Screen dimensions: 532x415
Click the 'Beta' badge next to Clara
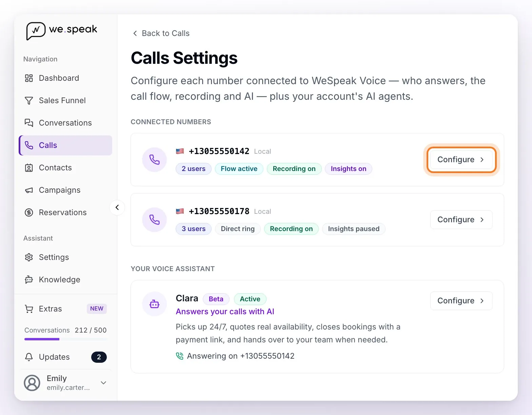point(216,299)
